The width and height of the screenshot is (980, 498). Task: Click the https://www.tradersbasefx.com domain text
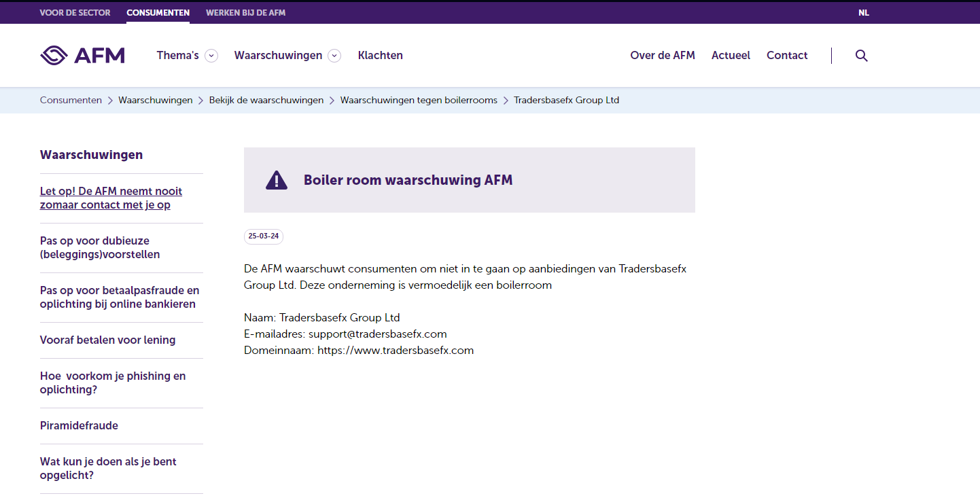click(x=396, y=350)
